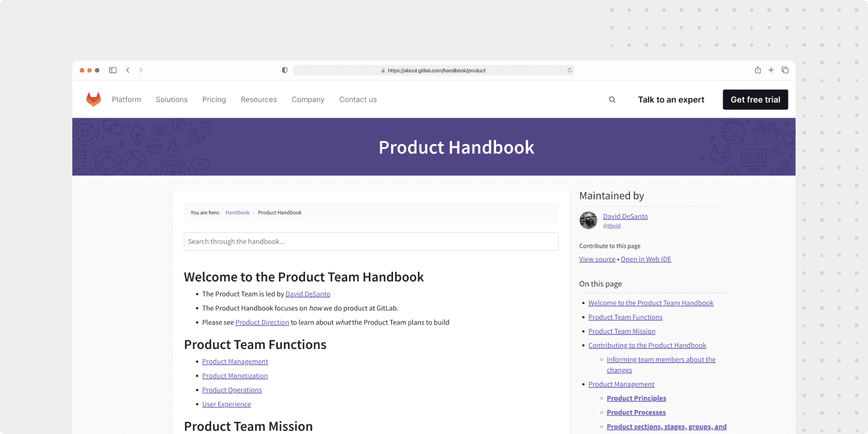Click Open in Web IDE link
The height and width of the screenshot is (434, 868).
(646, 259)
